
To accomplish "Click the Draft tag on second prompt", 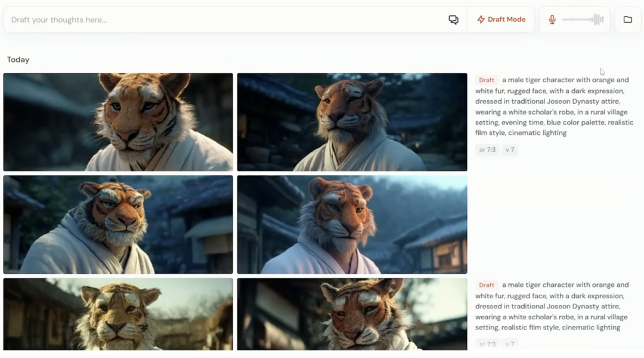I will [x=487, y=285].
